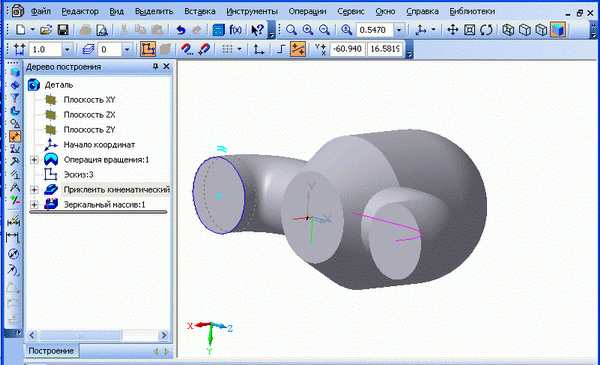Toggle the shaded rendering cube icon
The height and width of the screenshot is (365, 600).
click(558, 30)
